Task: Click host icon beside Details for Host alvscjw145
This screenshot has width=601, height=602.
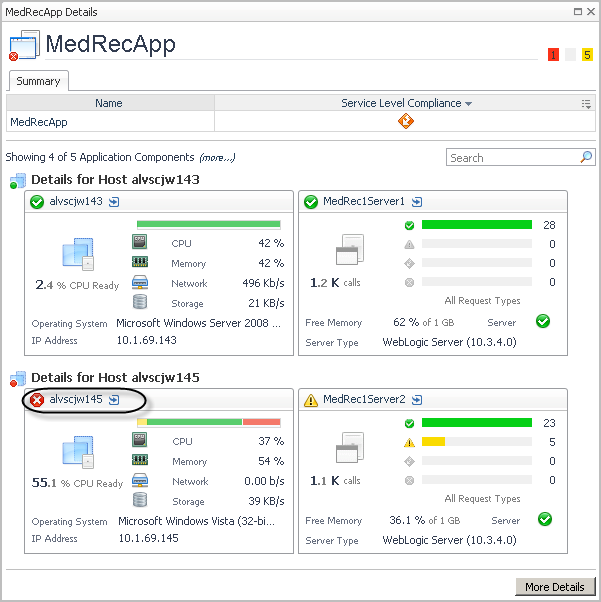Action: point(17,379)
